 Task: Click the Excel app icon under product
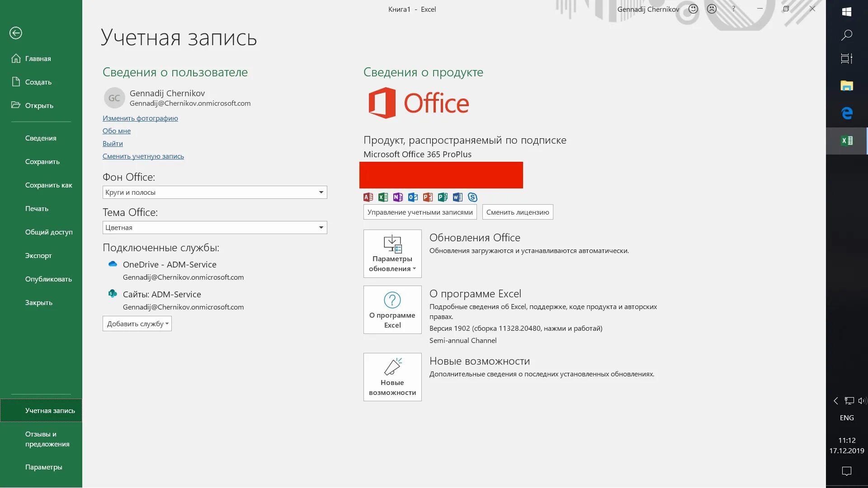click(383, 197)
